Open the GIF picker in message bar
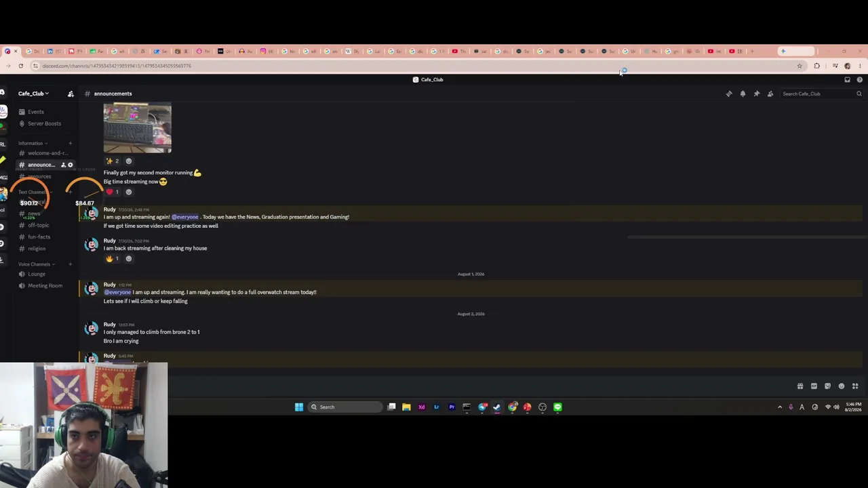 [x=814, y=386]
